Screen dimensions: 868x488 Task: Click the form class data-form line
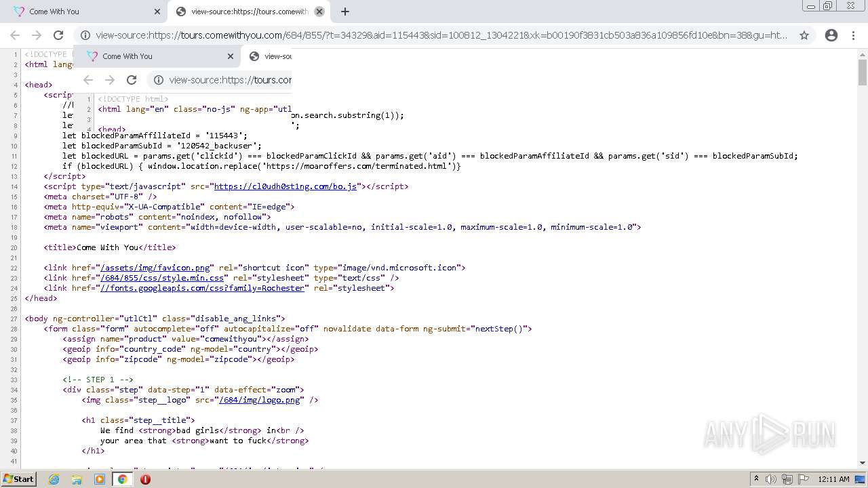(x=288, y=329)
